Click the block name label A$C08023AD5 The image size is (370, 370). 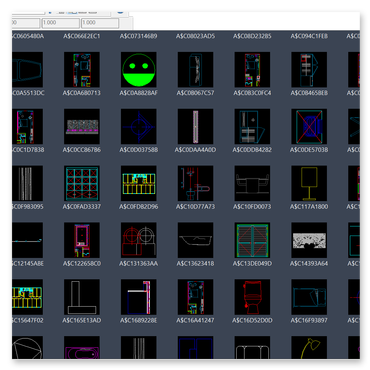pos(195,36)
